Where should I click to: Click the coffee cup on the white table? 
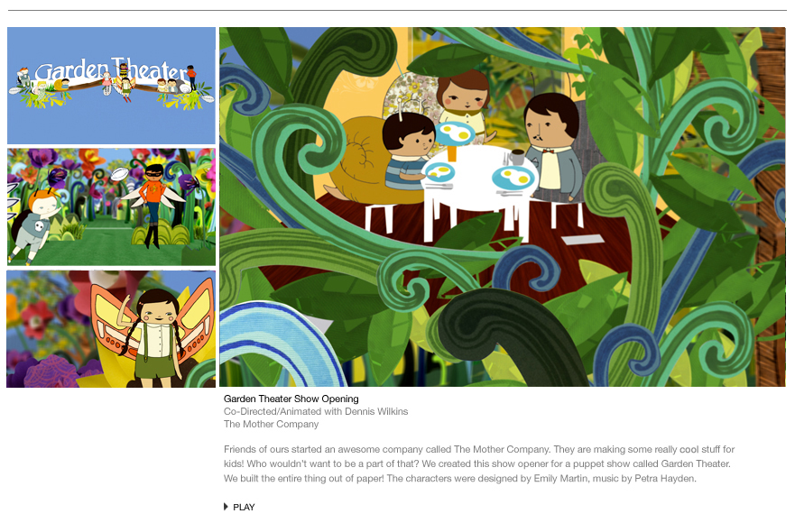click(517, 157)
